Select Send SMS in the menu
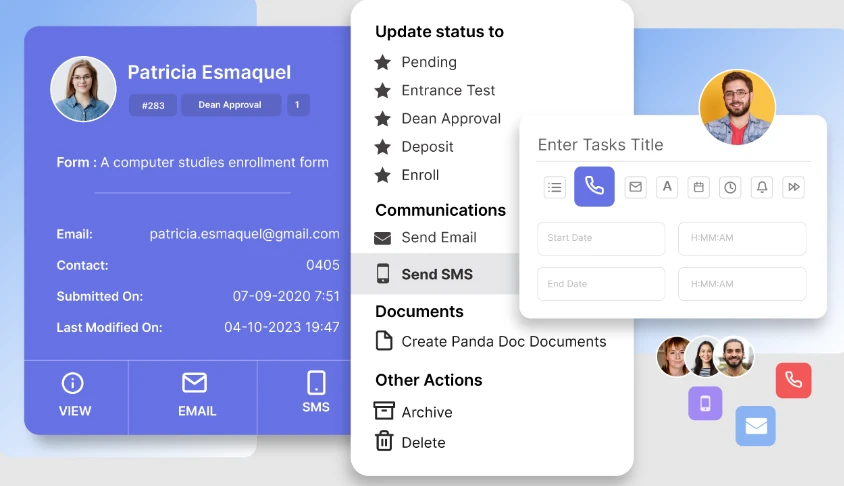This screenshot has height=486, width=844. [437, 274]
